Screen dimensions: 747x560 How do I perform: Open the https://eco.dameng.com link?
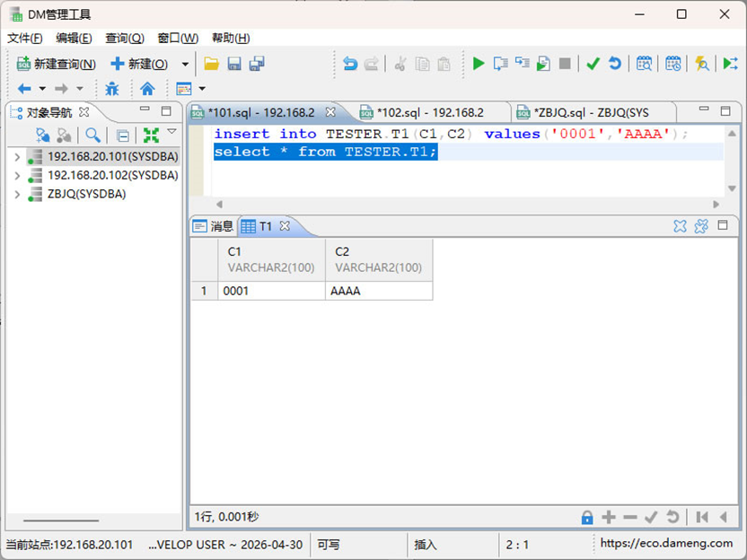(666, 543)
